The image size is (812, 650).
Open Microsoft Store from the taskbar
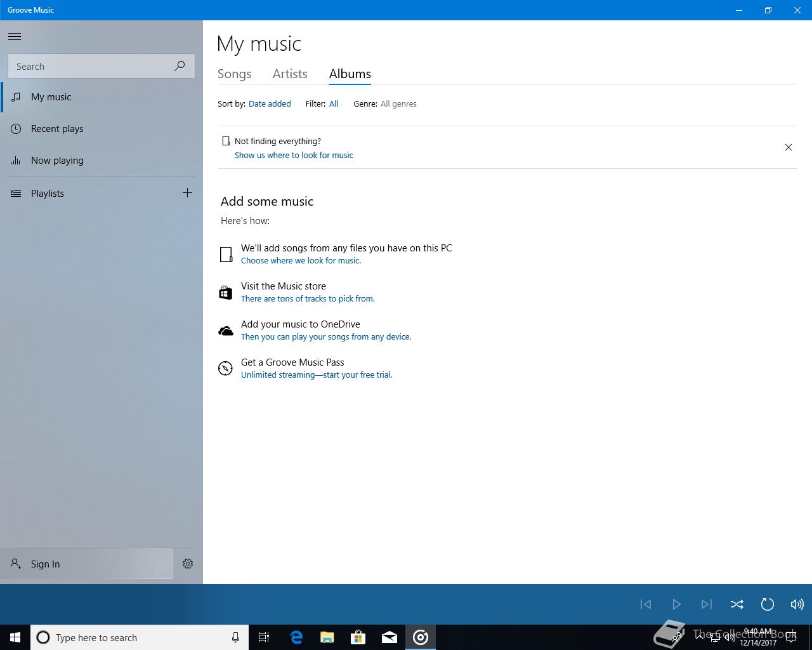[x=358, y=637]
